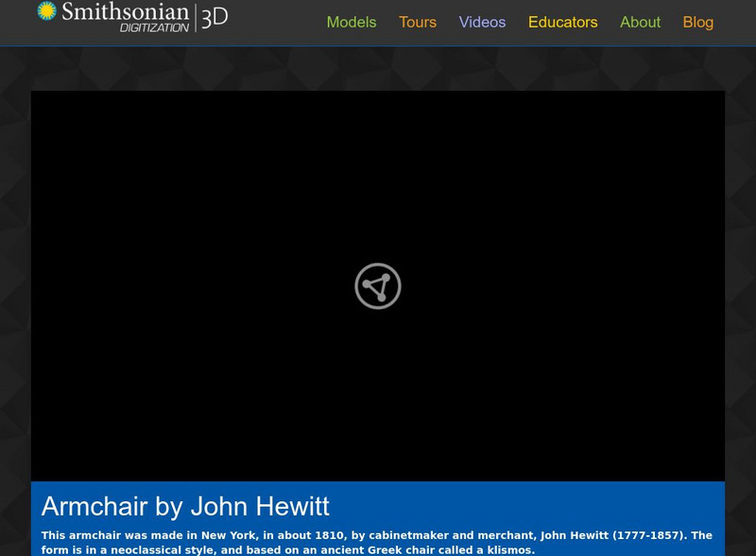Open the Blog
The width and height of the screenshot is (756, 556).
(699, 22)
